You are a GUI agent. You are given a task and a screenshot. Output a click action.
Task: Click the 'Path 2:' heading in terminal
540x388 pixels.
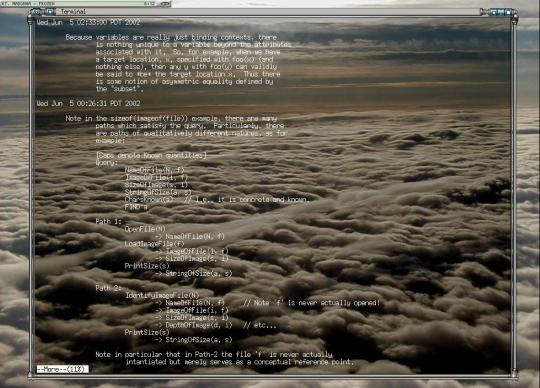coord(108,288)
